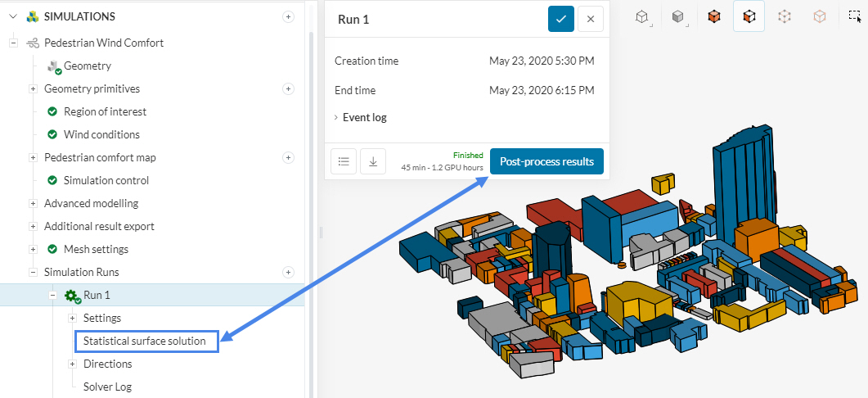The width and height of the screenshot is (868, 398).
Task: Open the run list icon button
Action: coord(344,161)
